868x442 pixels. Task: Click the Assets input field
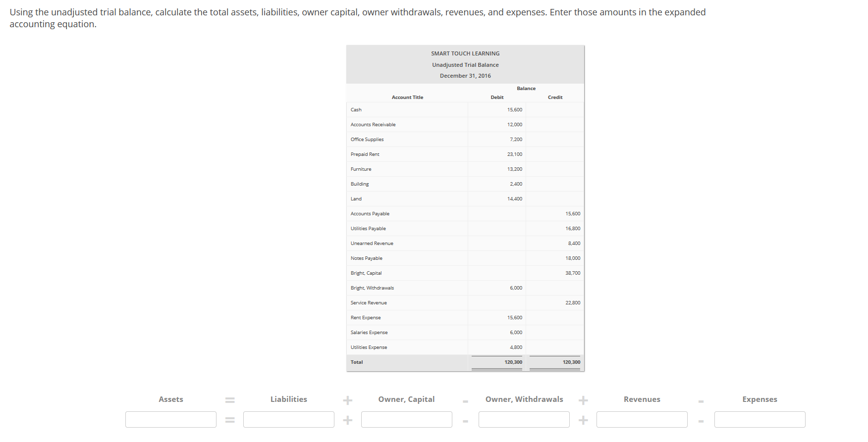(171, 419)
